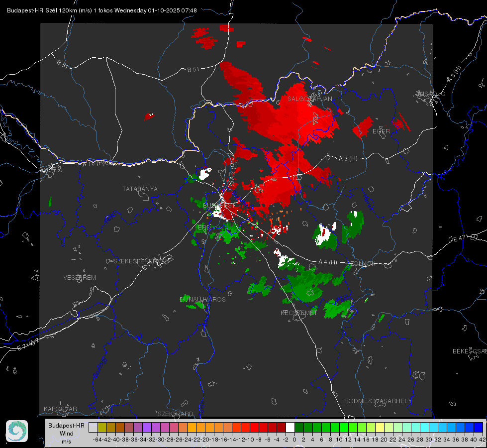Pick the orange swatch between -24 and -22
Image resolution: width=487 pixels, height=448 pixels.
pos(192,427)
